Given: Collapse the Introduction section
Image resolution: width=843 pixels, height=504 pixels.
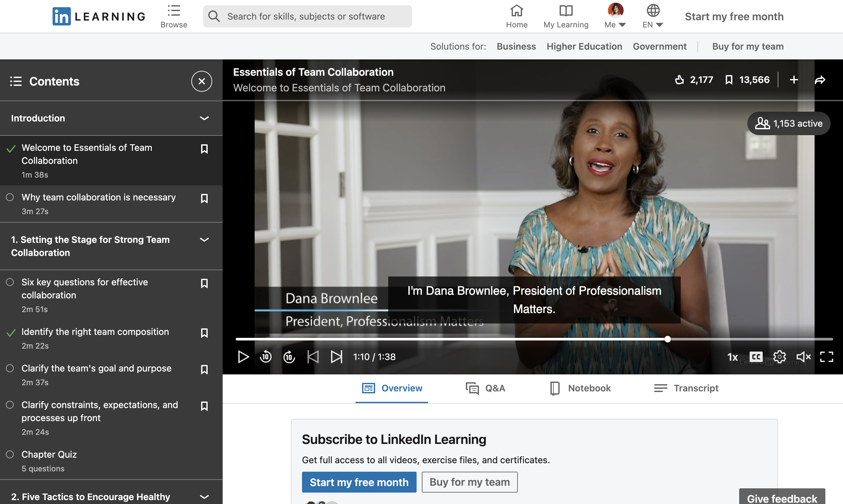Looking at the screenshot, I should (x=204, y=118).
